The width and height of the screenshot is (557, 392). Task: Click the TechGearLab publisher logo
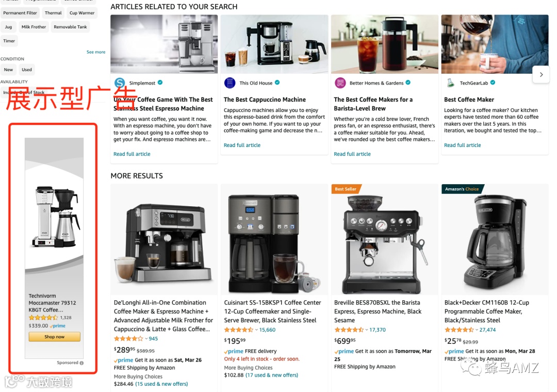tap(450, 83)
